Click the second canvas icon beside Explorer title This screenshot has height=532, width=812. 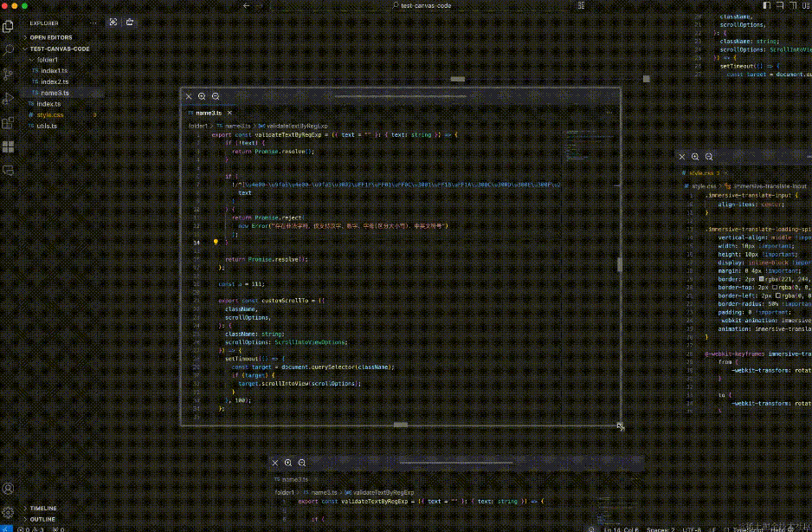[x=130, y=23]
